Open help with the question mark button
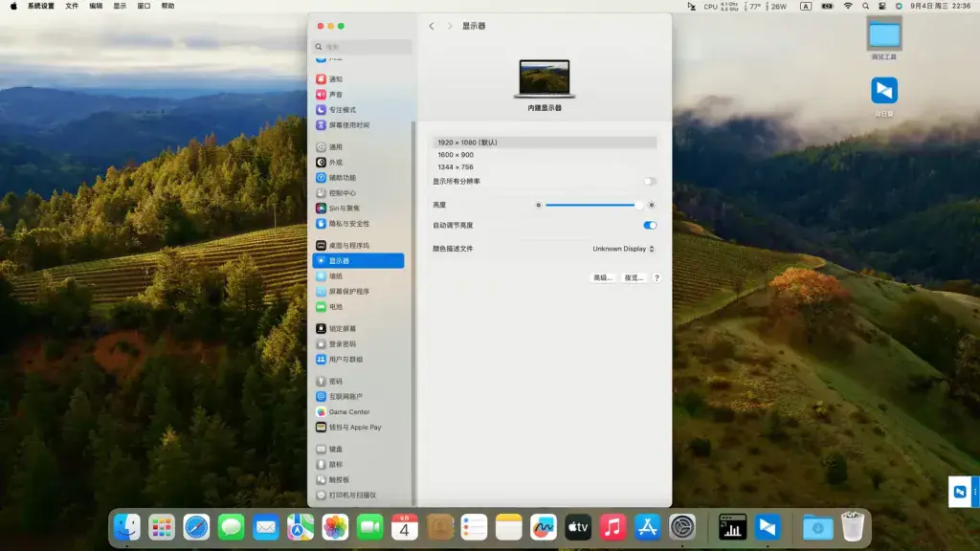Screen dimensions: 980x551 pos(657,278)
